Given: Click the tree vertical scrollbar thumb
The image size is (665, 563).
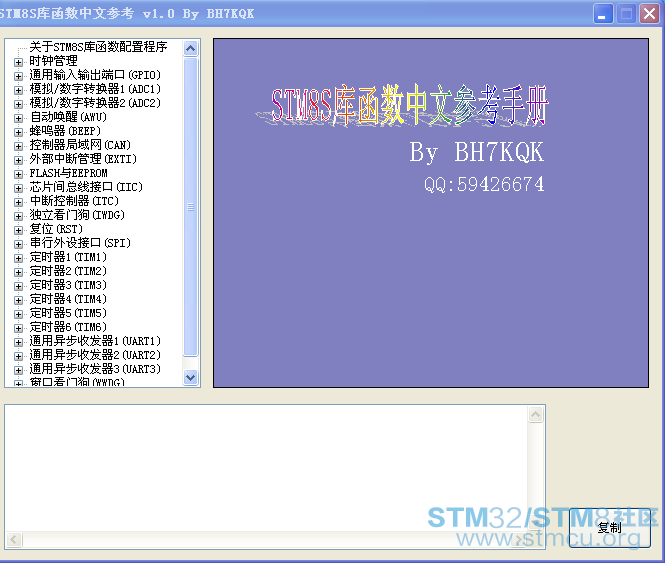Looking at the screenshot, I should [190, 207].
